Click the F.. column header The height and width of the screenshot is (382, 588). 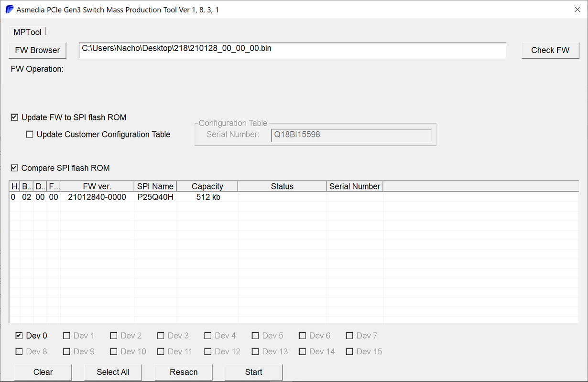tap(54, 186)
